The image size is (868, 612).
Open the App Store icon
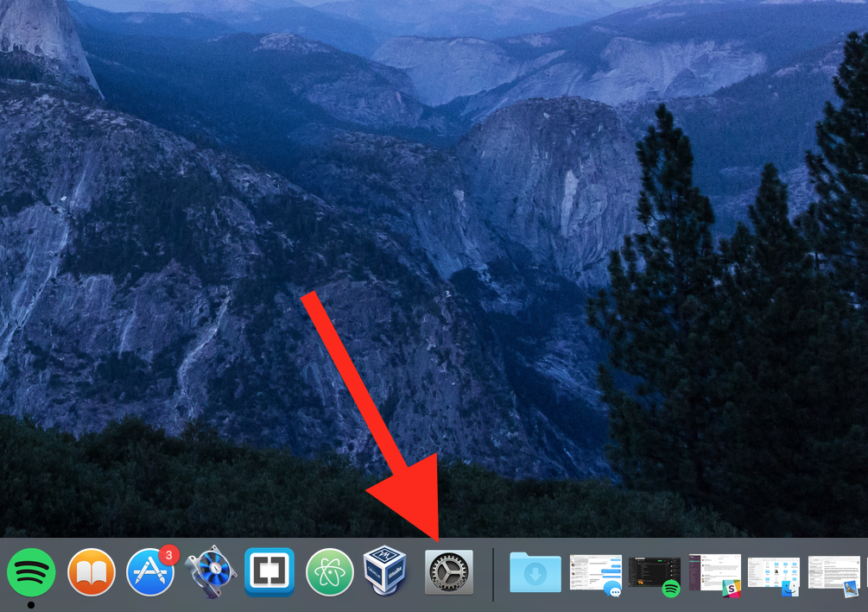pos(150,573)
